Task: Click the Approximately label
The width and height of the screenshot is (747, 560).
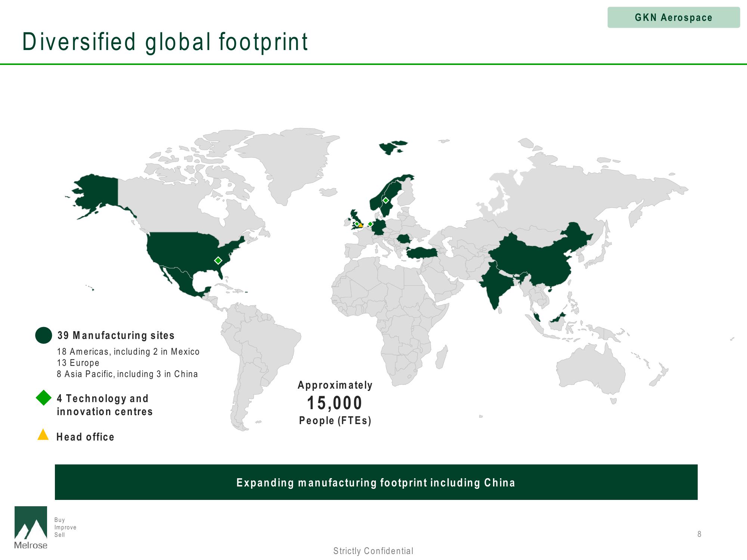Action: pos(335,385)
